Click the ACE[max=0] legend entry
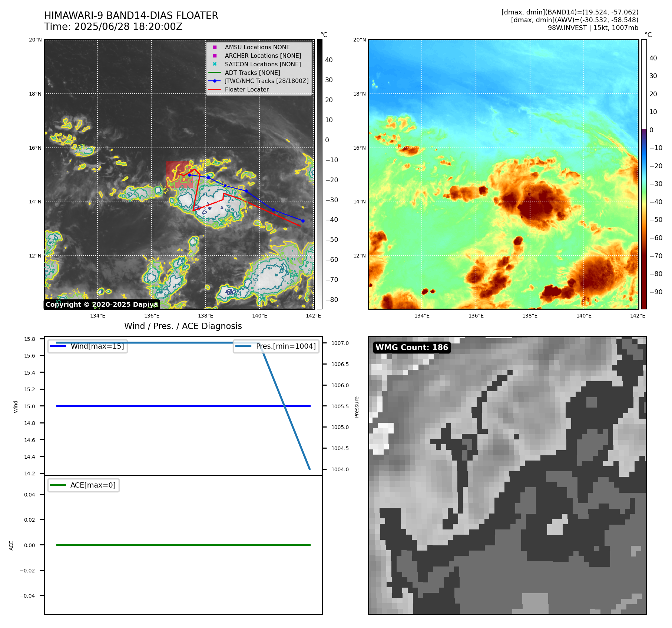The image size is (672, 628). 83,485
